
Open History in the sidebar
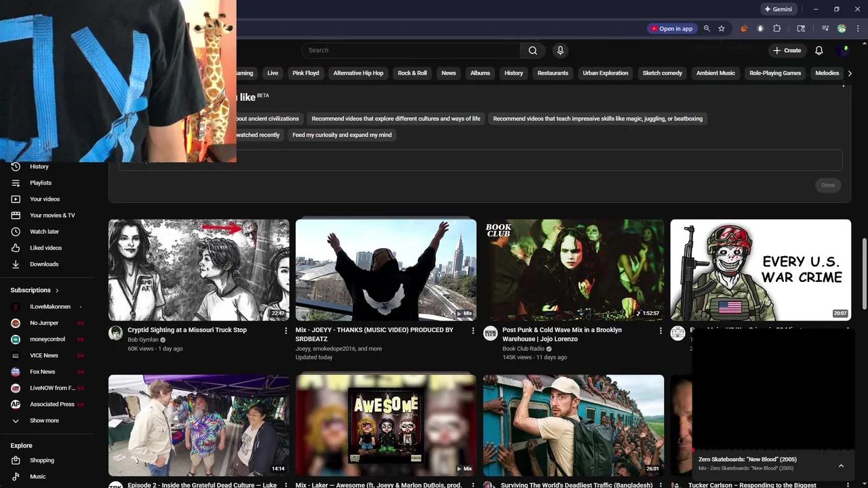pyautogui.click(x=39, y=167)
